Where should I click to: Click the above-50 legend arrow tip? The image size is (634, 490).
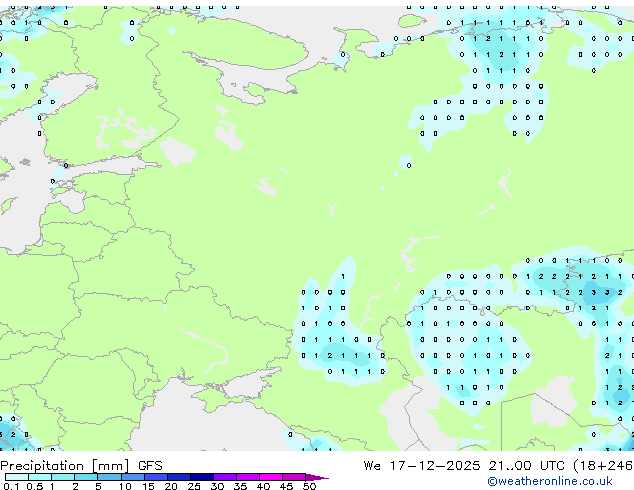point(317,477)
